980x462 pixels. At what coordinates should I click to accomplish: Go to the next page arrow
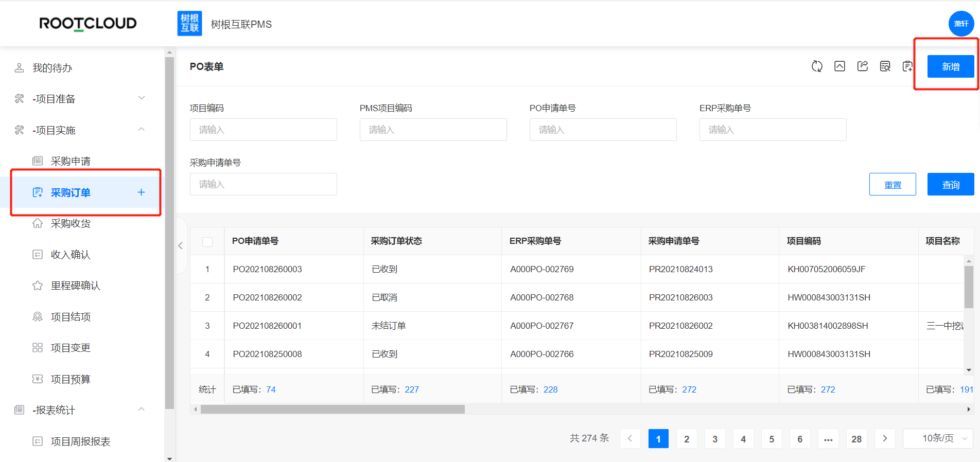[x=885, y=438]
